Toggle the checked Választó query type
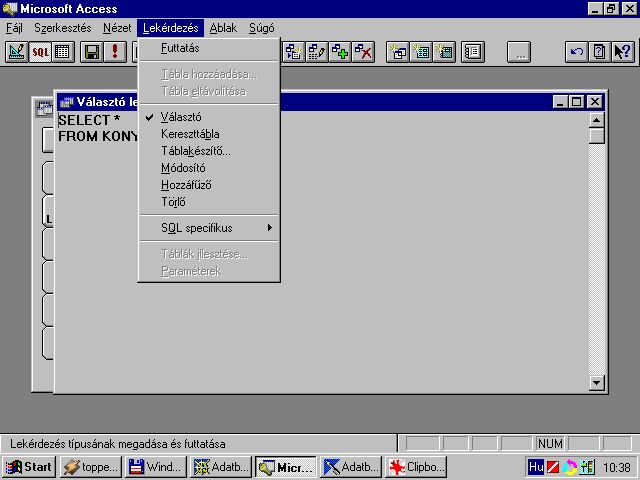Image resolution: width=640 pixels, height=480 pixels. (209, 117)
